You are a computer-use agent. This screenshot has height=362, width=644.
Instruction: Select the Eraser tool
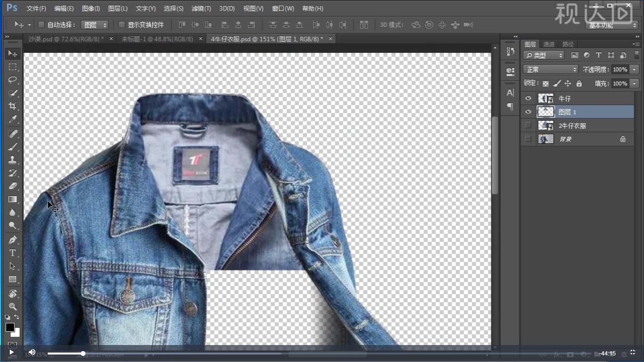click(x=13, y=186)
